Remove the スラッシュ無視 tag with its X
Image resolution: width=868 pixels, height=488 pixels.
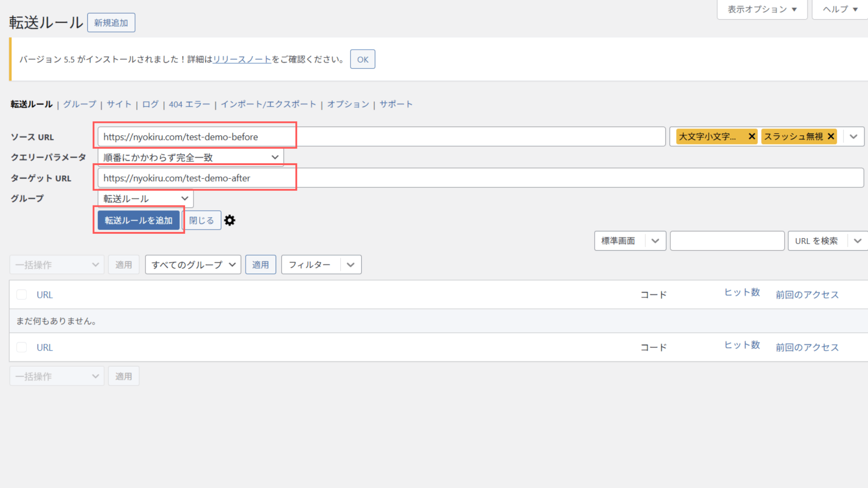point(831,136)
